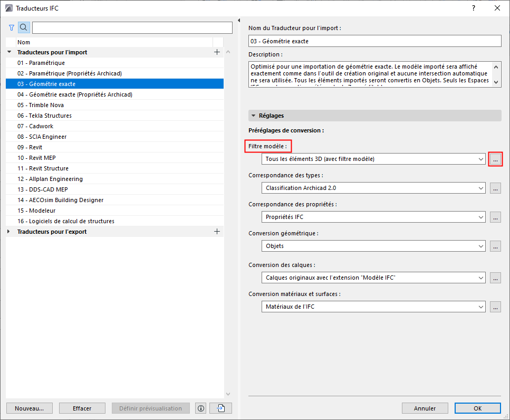Open the Correspondance des propriétés dropdown
This screenshot has width=510, height=420.
(x=373, y=217)
